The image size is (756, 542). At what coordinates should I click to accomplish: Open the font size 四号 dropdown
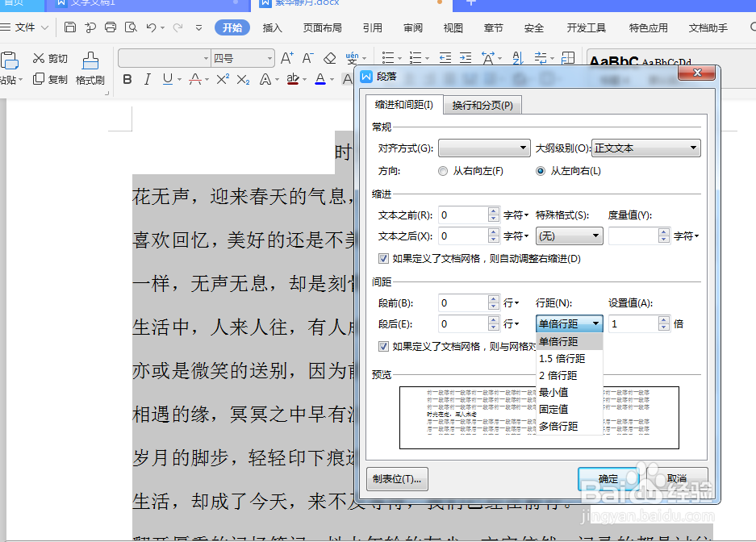click(x=269, y=59)
